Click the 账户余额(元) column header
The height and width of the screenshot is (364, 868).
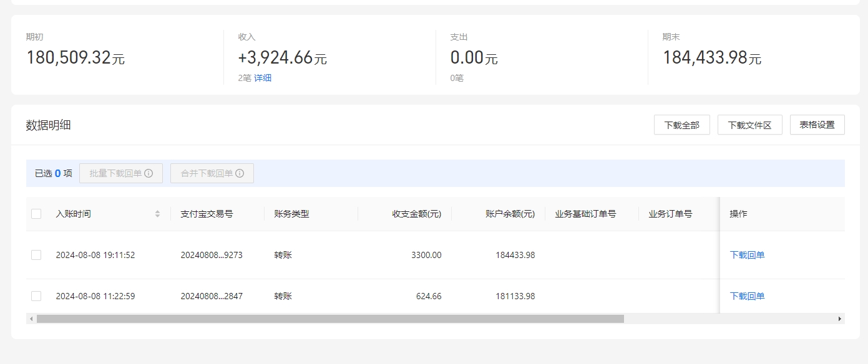click(510, 214)
